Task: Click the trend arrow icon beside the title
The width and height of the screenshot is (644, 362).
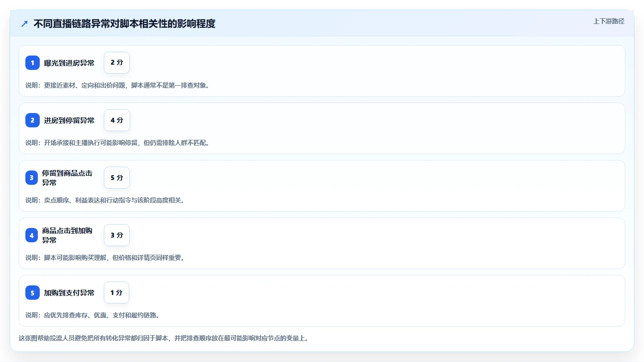Action: click(24, 23)
